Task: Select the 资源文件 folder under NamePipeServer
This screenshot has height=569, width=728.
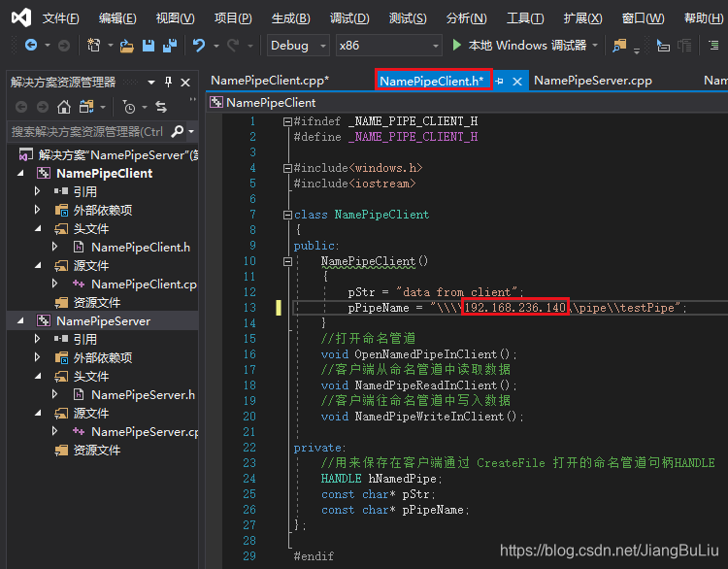Action: coord(96,451)
